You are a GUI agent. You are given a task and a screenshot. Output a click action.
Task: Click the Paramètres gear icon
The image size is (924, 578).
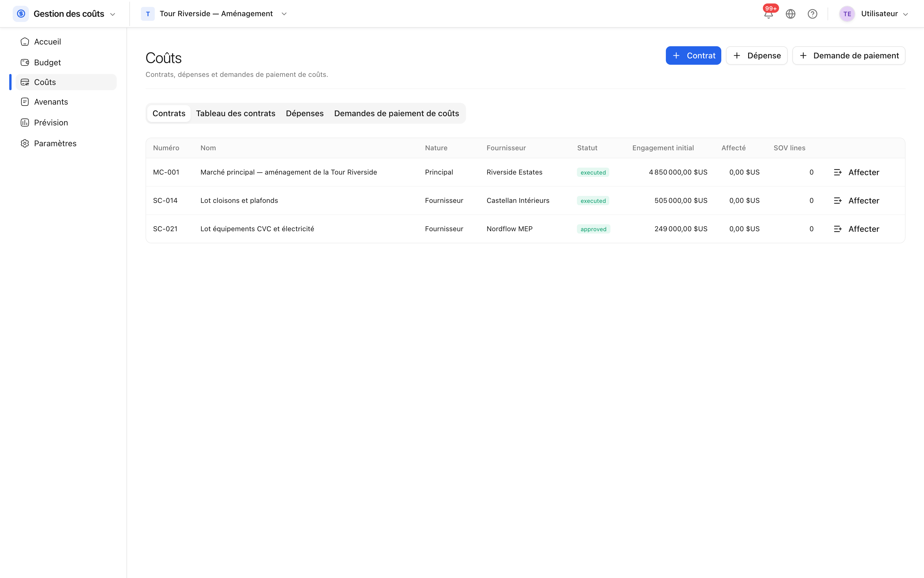pos(25,143)
